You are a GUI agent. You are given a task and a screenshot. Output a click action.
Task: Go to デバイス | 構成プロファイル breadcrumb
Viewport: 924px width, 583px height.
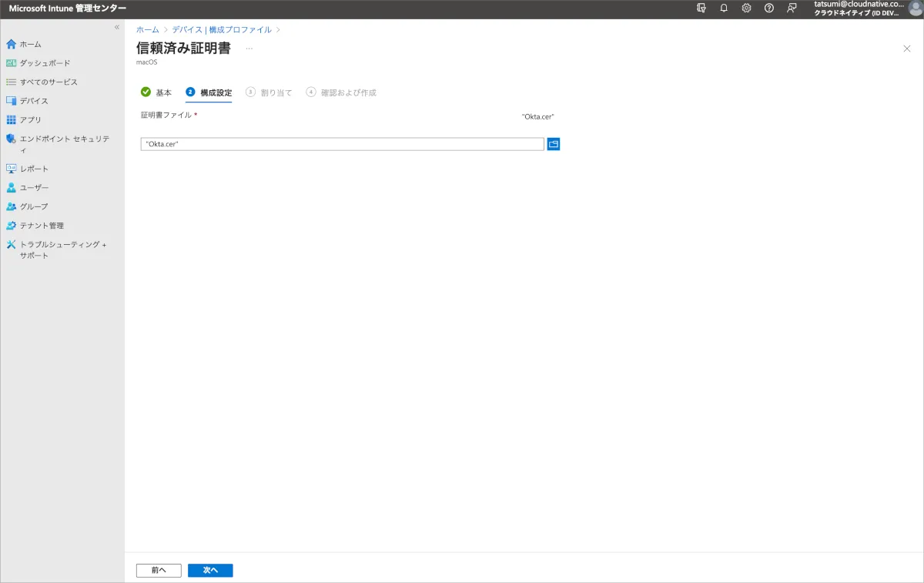pyautogui.click(x=222, y=29)
